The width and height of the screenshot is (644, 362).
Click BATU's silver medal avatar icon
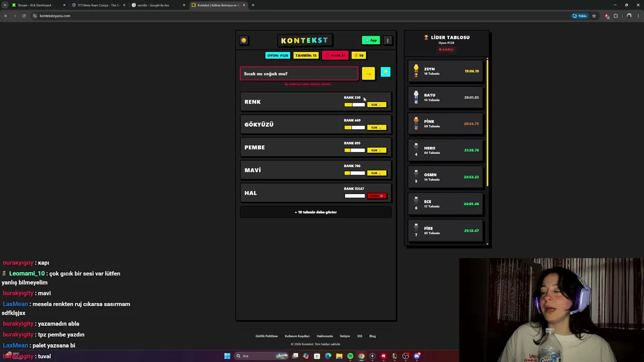(x=416, y=98)
